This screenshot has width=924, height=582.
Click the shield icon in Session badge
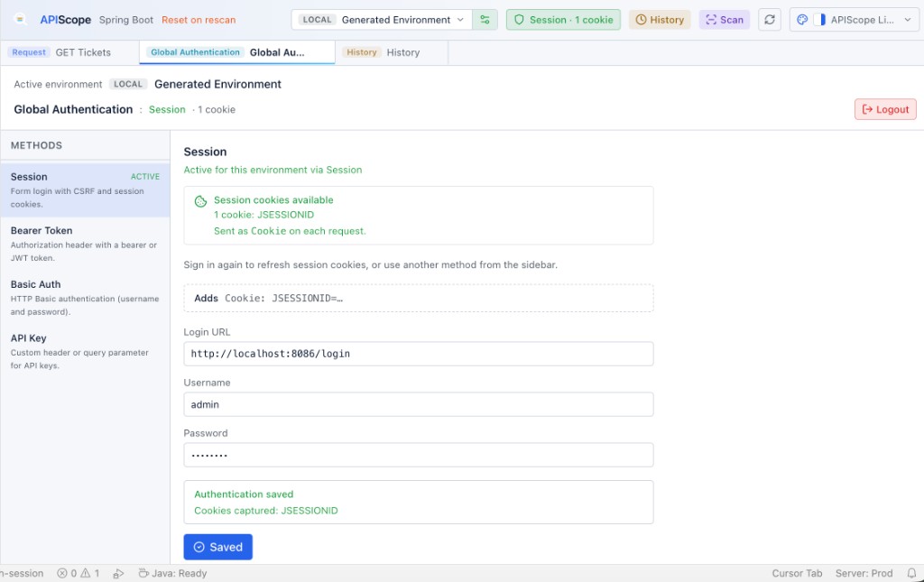click(x=519, y=20)
